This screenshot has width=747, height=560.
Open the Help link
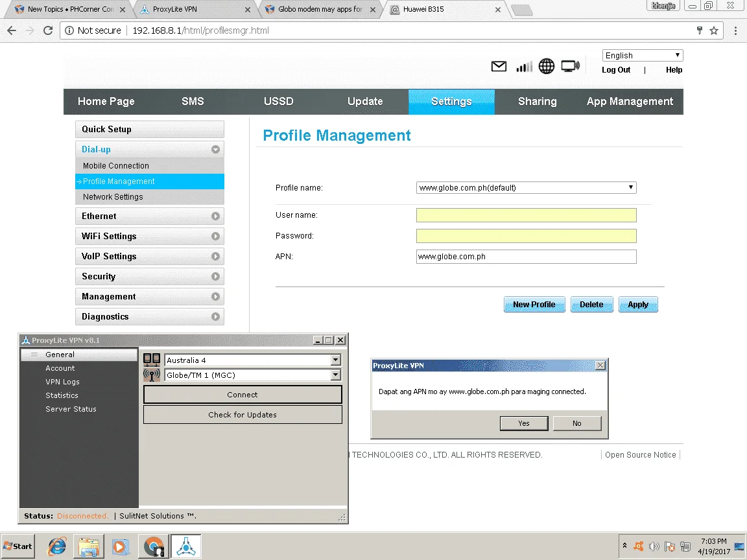click(674, 70)
